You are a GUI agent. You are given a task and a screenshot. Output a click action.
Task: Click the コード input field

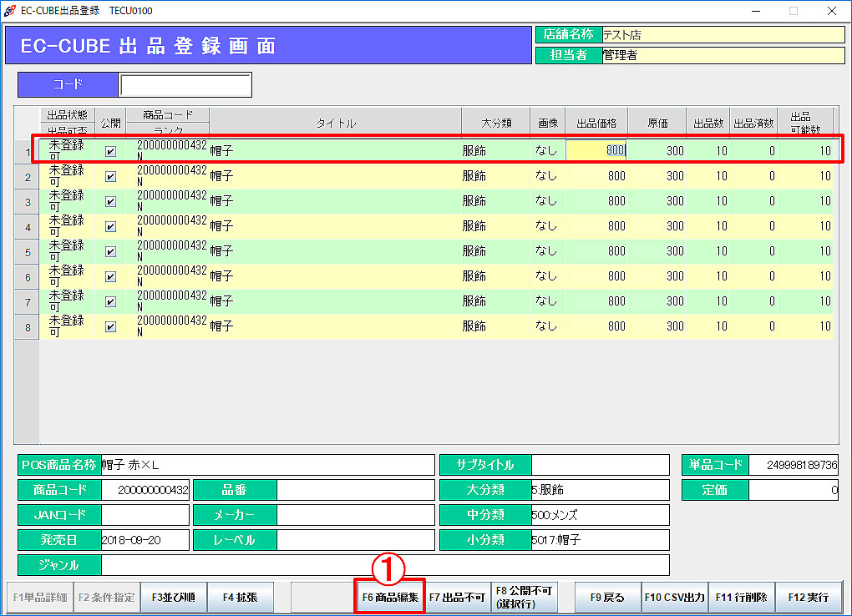coord(185,85)
